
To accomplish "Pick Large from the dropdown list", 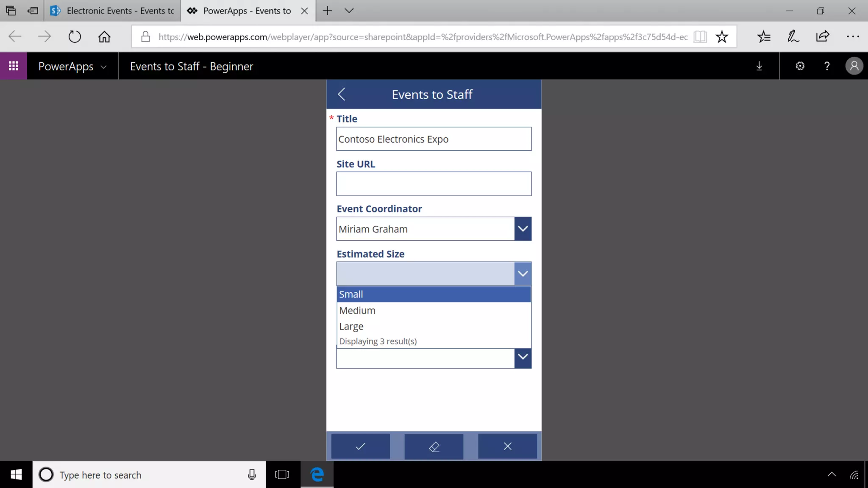I will click(433, 327).
